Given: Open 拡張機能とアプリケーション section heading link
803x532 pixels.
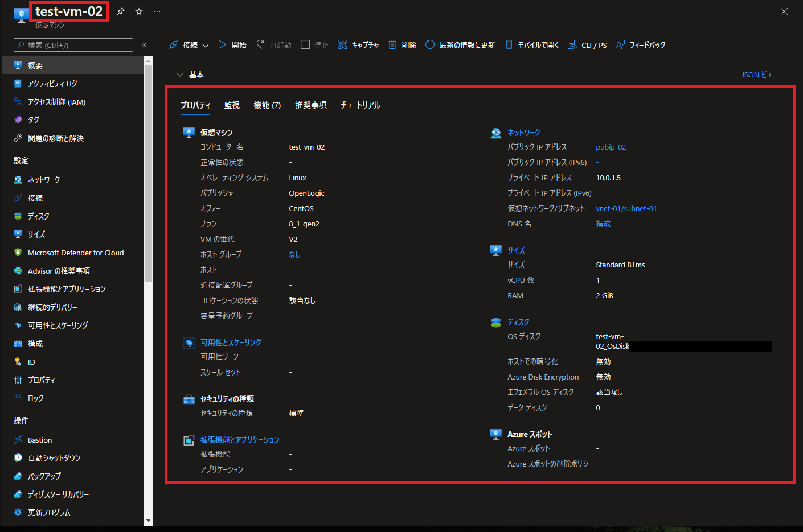Looking at the screenshot, I should click(x=240, y=440).
